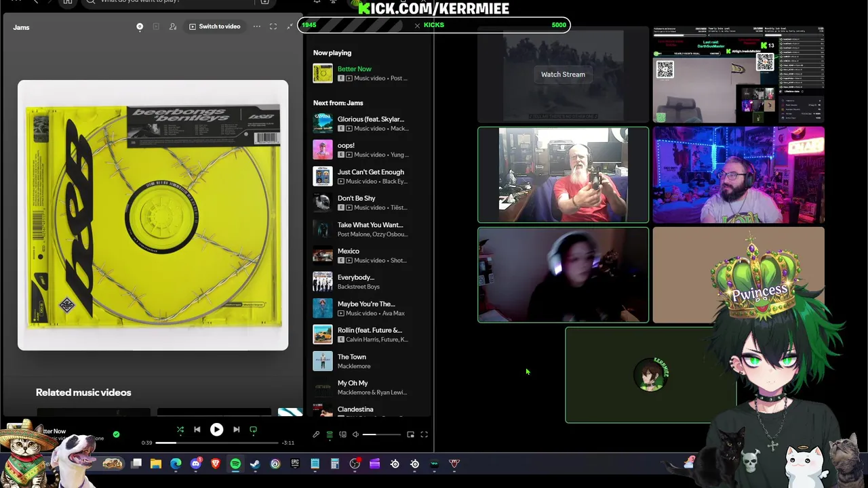Click Switch to video button
868x488 pixels.
[215, 26]
